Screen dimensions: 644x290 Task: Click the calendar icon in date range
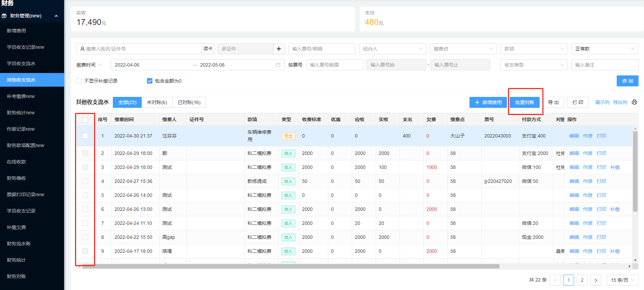click(278, 65)
